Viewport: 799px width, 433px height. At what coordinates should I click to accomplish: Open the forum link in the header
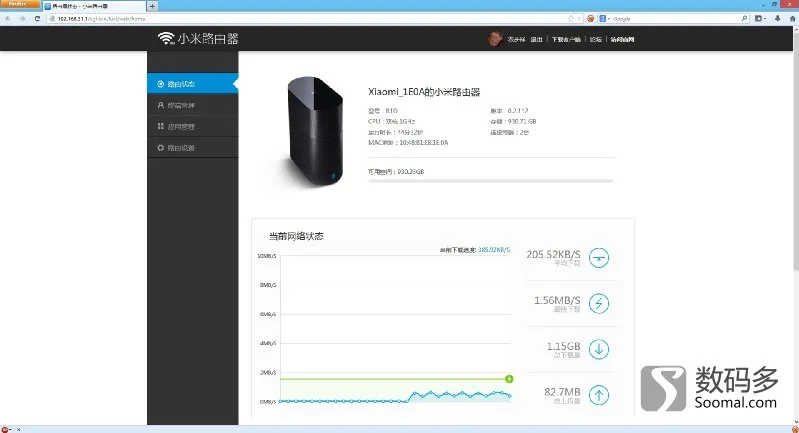coord(596,39)
